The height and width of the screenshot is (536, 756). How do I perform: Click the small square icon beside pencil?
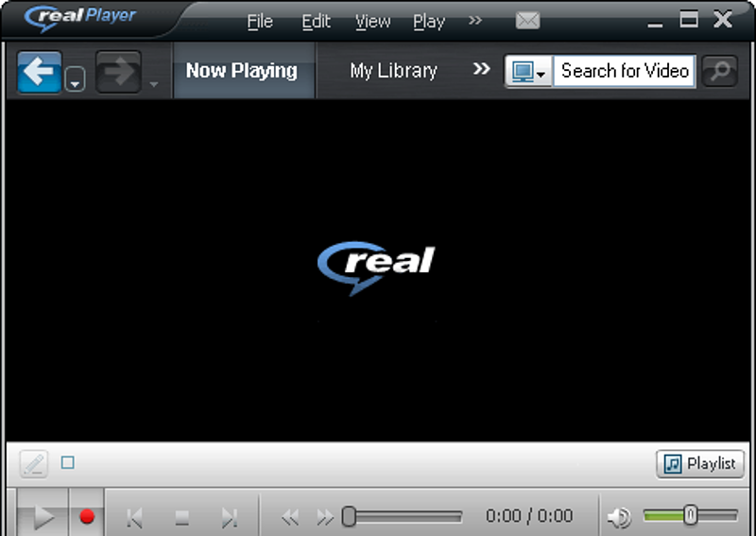coord(68,462)
